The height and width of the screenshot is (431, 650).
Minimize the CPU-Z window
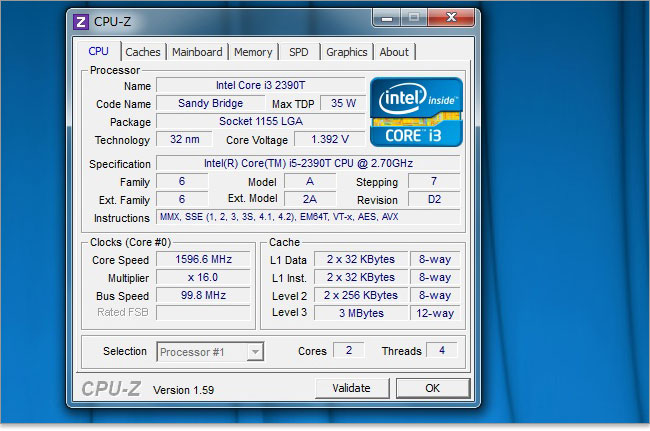387,18
